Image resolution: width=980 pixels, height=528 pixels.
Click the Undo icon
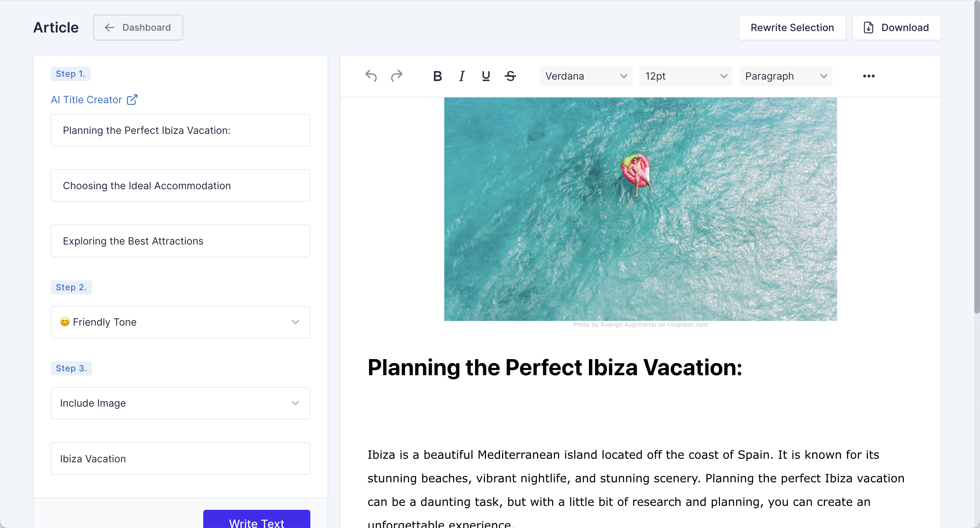coord(371,76)
